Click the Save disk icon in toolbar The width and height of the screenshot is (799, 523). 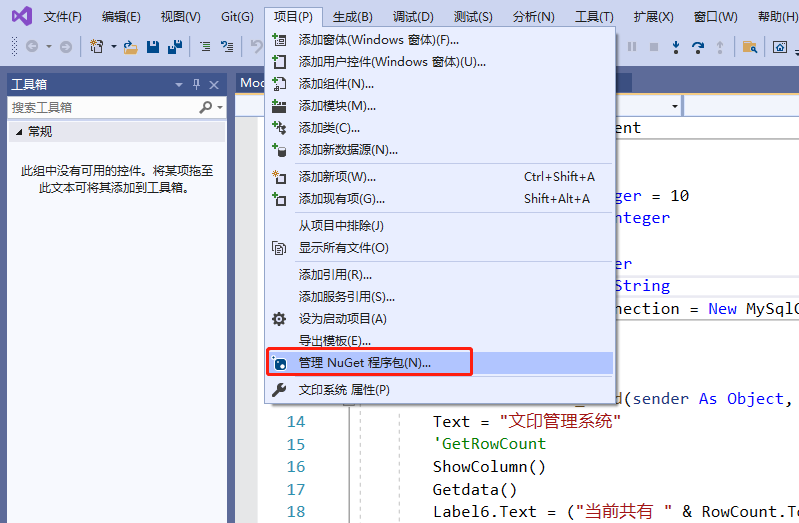pos(153,47)
